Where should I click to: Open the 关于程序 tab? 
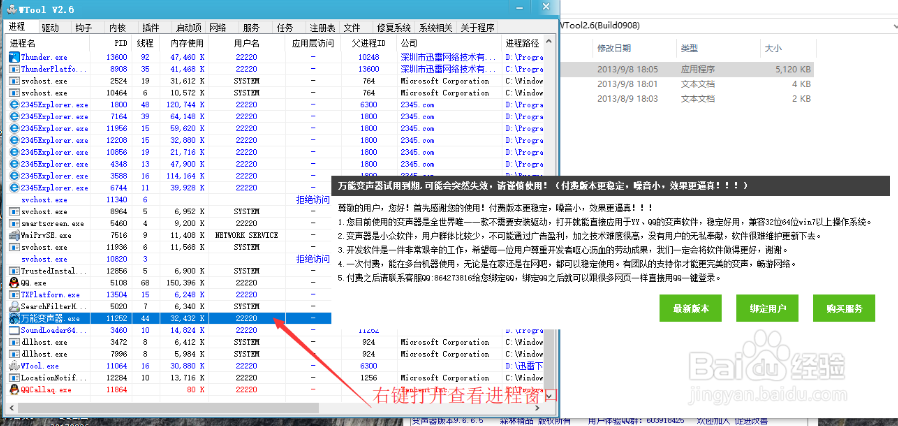(x=478, y=27)
